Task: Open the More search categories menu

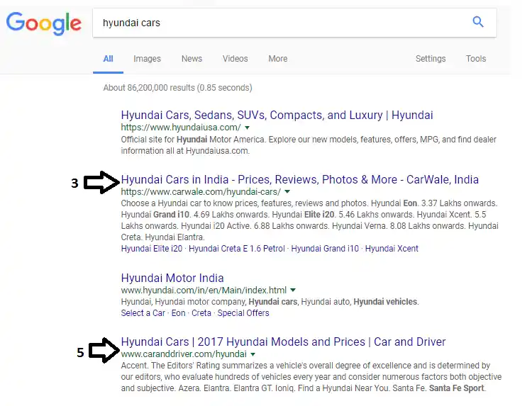Action: click(278, 59)
